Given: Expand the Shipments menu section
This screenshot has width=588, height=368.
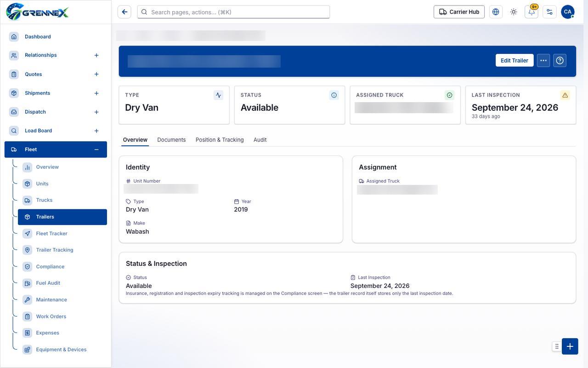Looking at the screenshot, I should tap(96, 93).
